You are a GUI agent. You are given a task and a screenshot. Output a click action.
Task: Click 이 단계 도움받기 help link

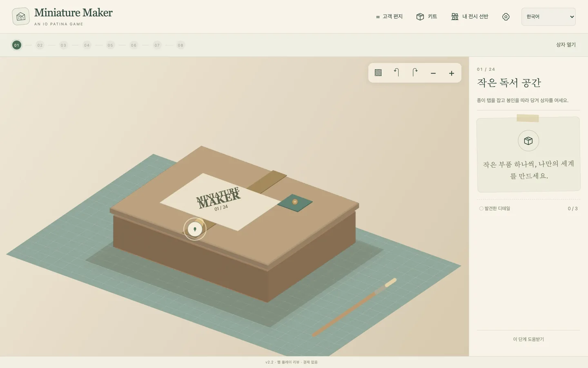coord(528,339)
